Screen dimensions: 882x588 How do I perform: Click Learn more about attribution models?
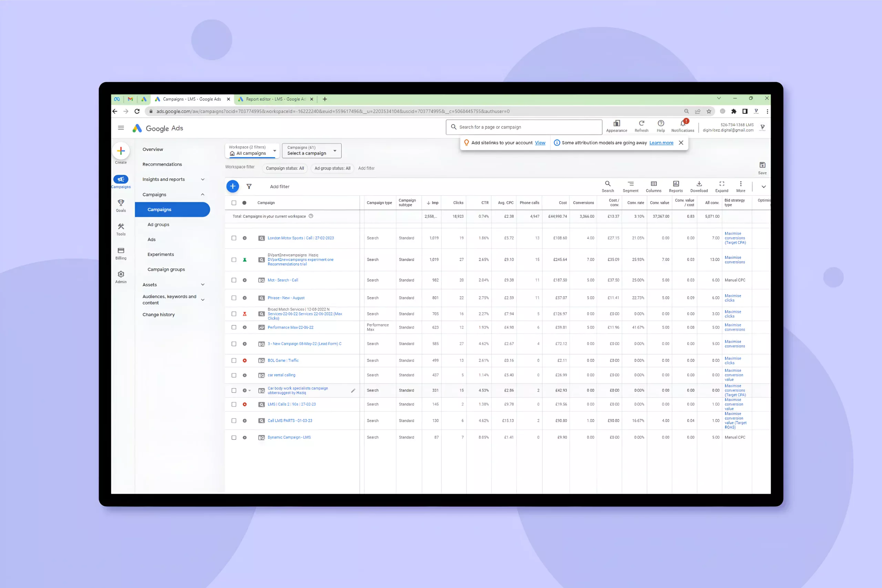tap(661, 143)
